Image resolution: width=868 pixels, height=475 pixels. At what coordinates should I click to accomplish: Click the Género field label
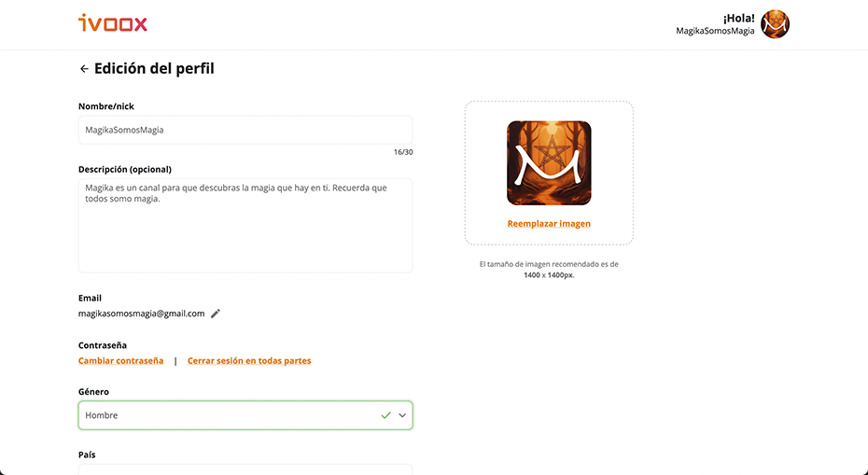click(93, 391)
